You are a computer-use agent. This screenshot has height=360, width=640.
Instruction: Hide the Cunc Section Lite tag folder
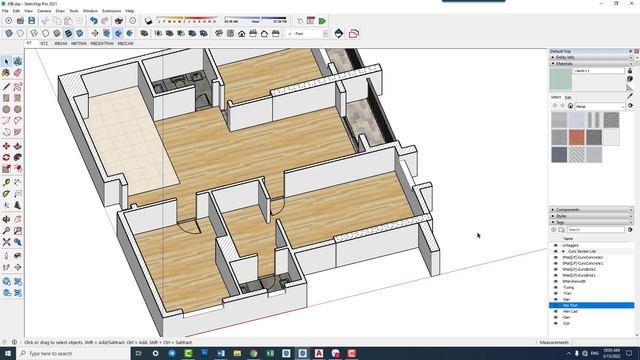pyautogui.click(x=555, y=251)
